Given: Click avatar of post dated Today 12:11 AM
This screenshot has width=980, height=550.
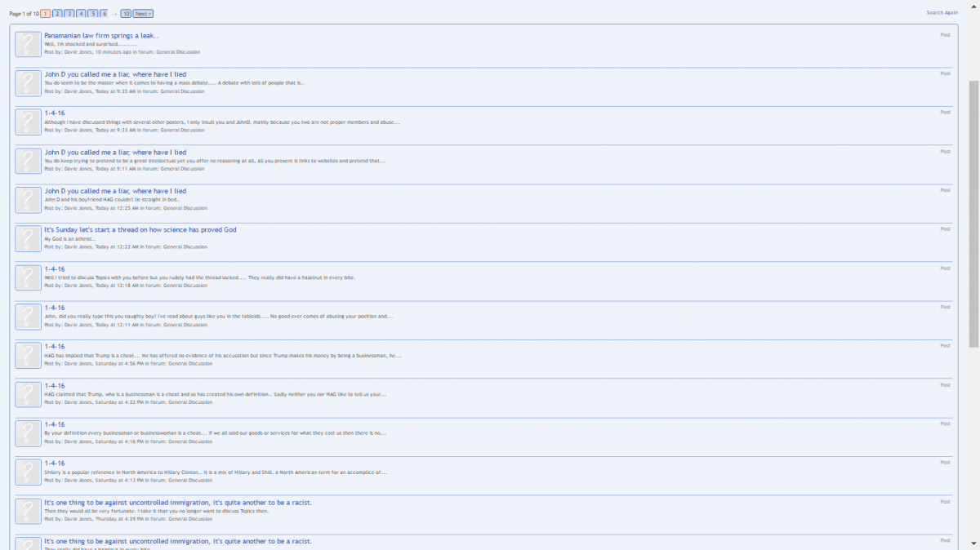Looking at the screenshot, I should (28, 317).
